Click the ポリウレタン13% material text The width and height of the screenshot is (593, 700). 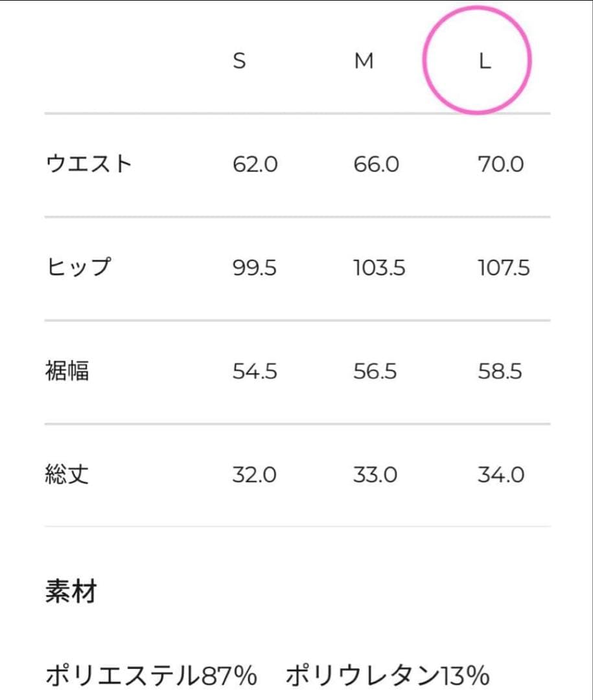pos(387,677)
